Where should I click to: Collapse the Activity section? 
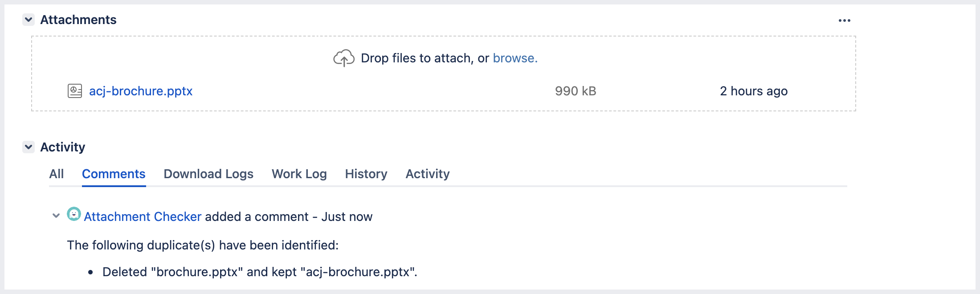point(28,147)
